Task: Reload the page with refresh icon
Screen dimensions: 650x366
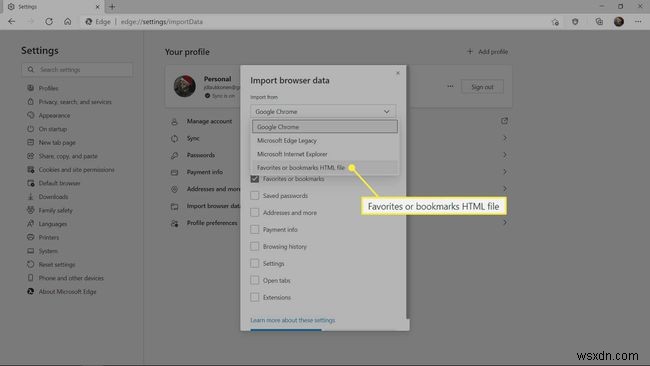Action: [x=49, y=22]
